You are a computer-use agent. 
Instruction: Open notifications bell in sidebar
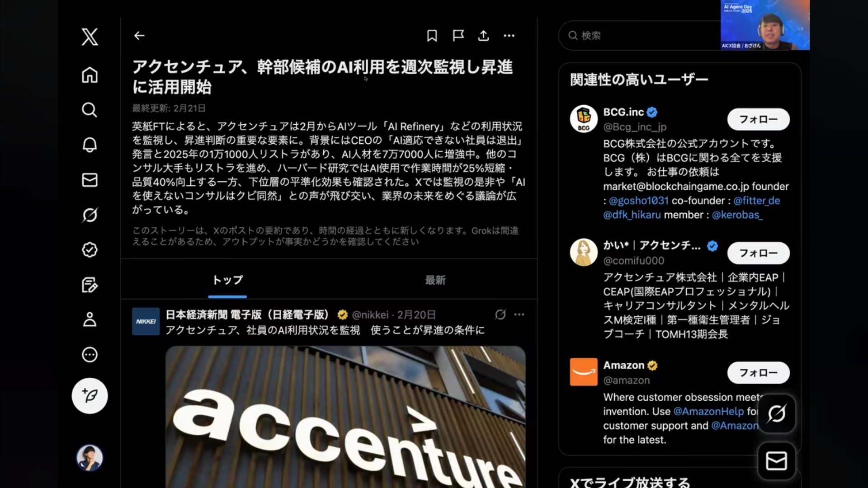(90, 145)
